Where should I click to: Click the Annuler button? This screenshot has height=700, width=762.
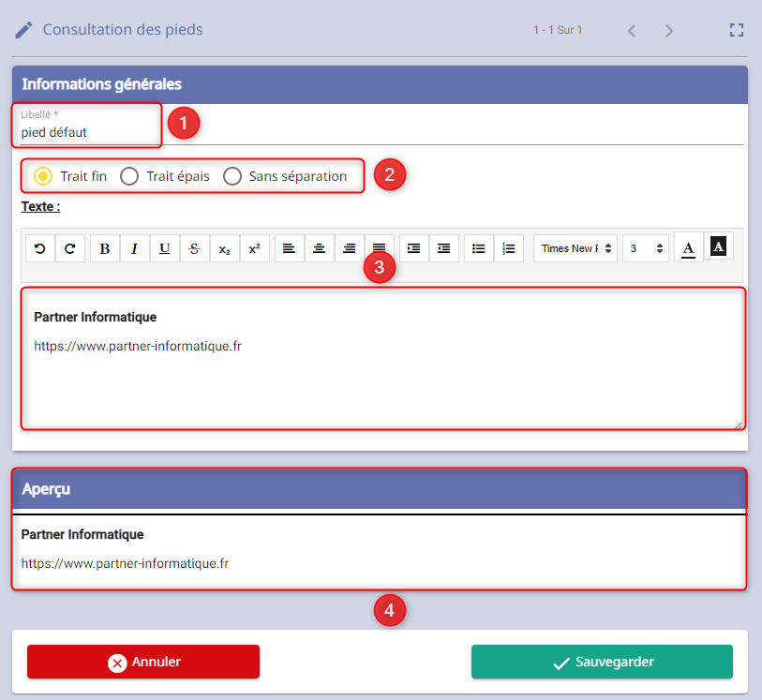143,662
